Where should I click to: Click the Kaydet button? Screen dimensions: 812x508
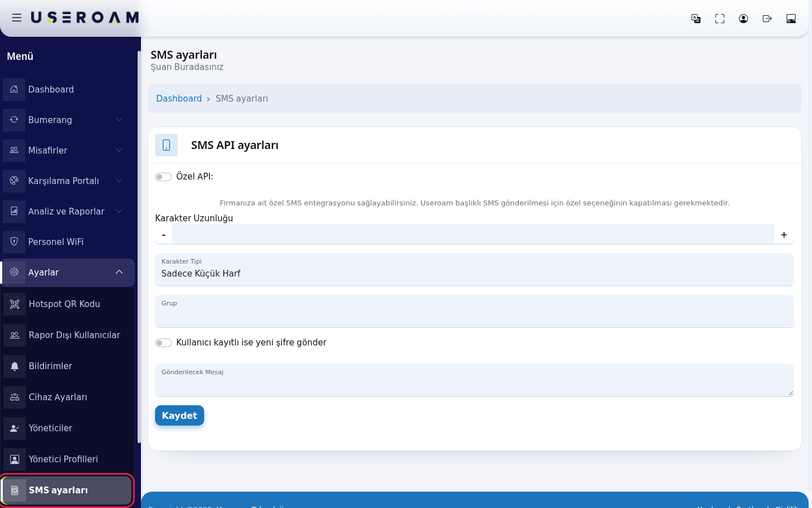(x=179, y=415)
